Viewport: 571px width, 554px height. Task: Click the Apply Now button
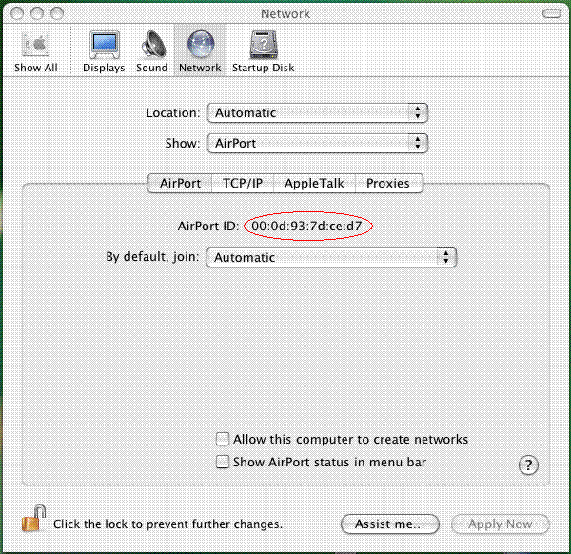click(x=500, y=524)
